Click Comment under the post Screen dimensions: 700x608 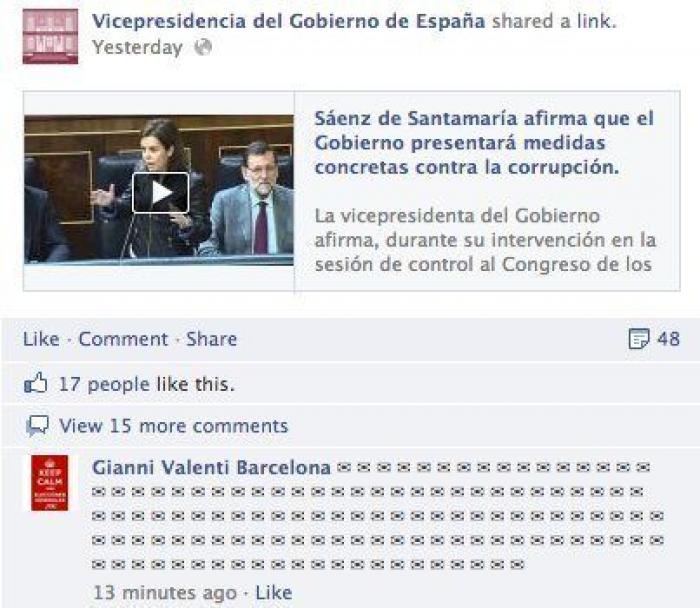(123, 339)
